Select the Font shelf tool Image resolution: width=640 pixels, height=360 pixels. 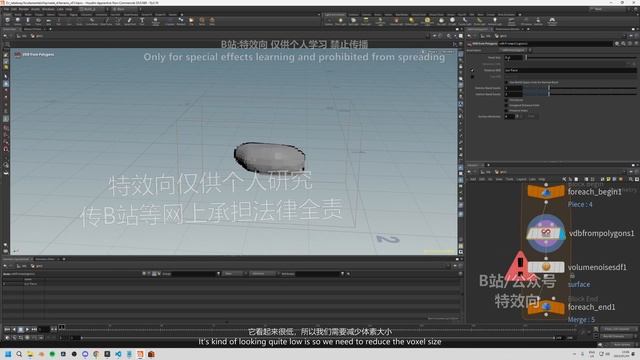142,21
